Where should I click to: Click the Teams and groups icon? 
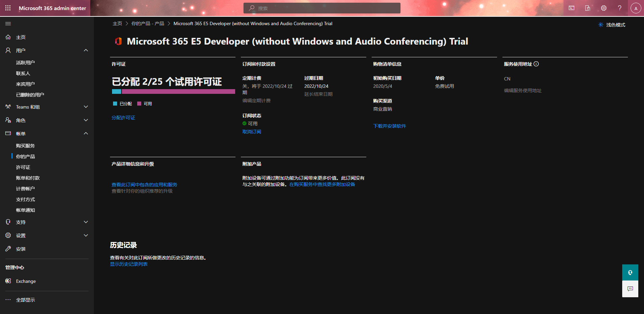8,107
